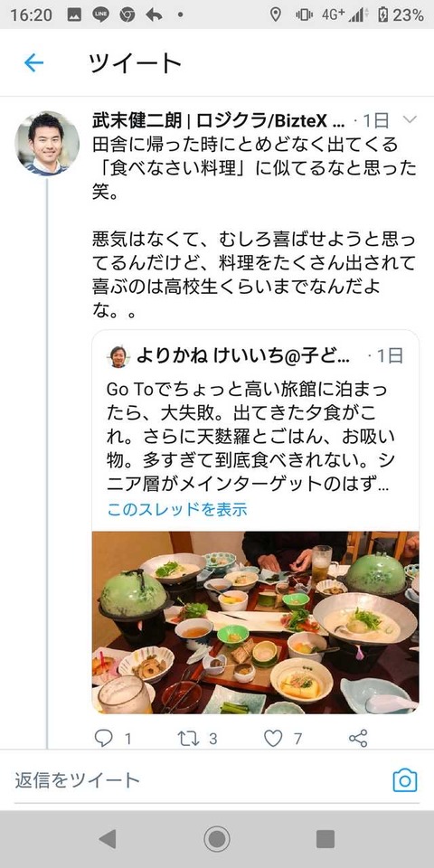Image resolution: width=434 pixels, height=868 pixels.
Task: Click the このスレッドを表示 link
Action: point(177,509)
